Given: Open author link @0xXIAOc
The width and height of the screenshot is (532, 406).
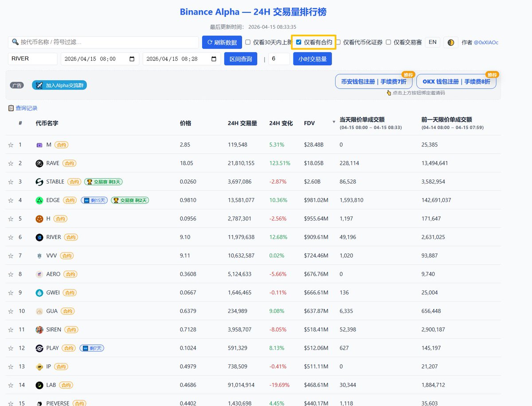Looking at the screenshot, I should (x=486, y=43).
